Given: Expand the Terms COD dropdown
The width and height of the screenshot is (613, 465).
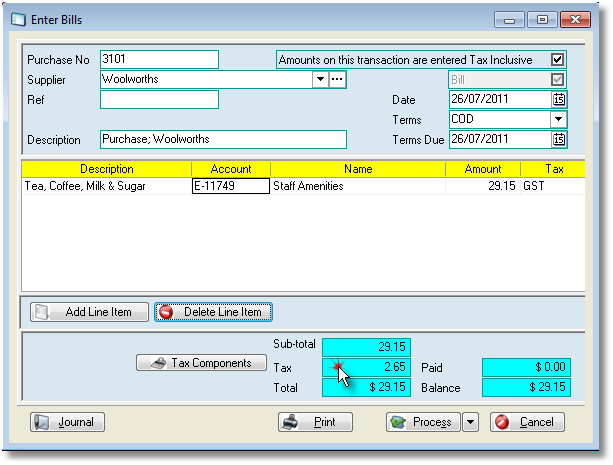Looking at the screenshot, I should (559, 119).
